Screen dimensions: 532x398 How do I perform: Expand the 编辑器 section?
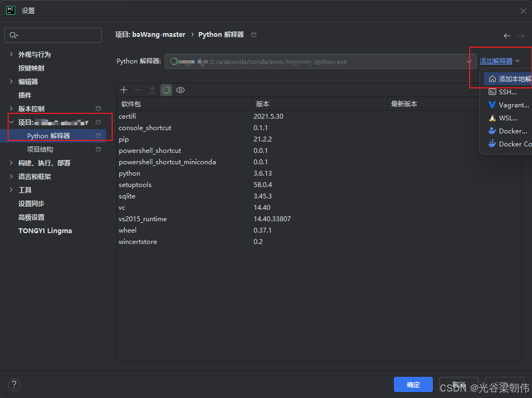point(11,81)
